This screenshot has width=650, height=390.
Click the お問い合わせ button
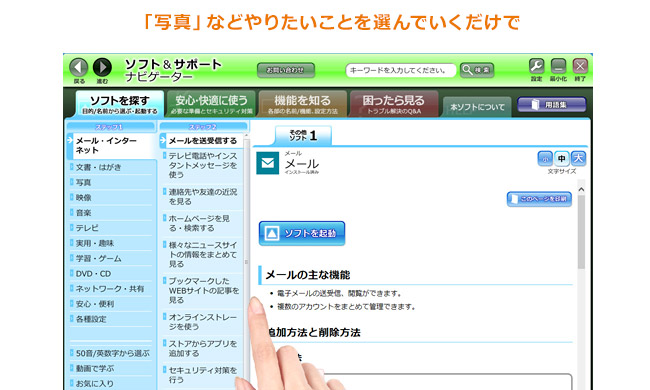point(286,70)
